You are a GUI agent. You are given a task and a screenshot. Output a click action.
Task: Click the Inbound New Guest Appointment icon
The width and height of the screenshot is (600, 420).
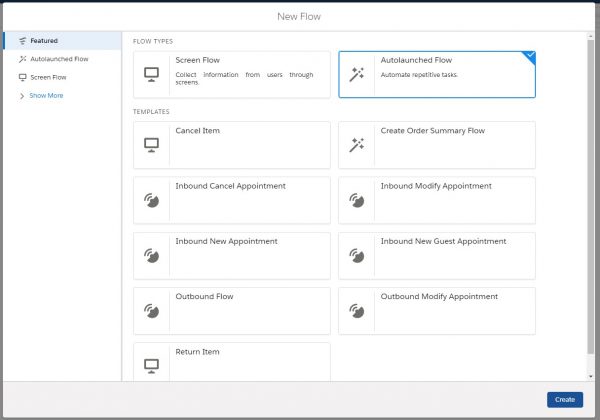tap(357, 256)
